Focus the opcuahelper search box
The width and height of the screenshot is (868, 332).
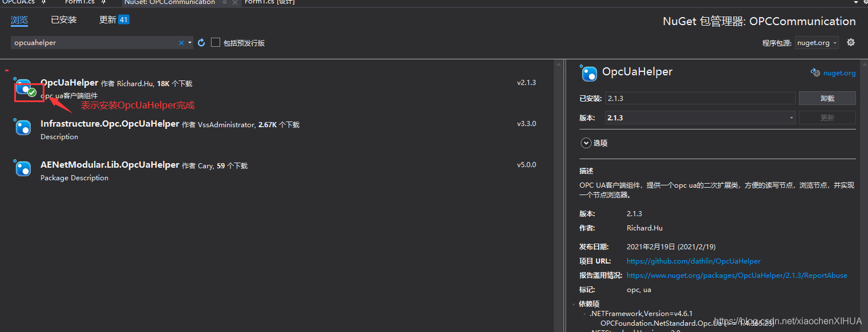click(94, 43)
